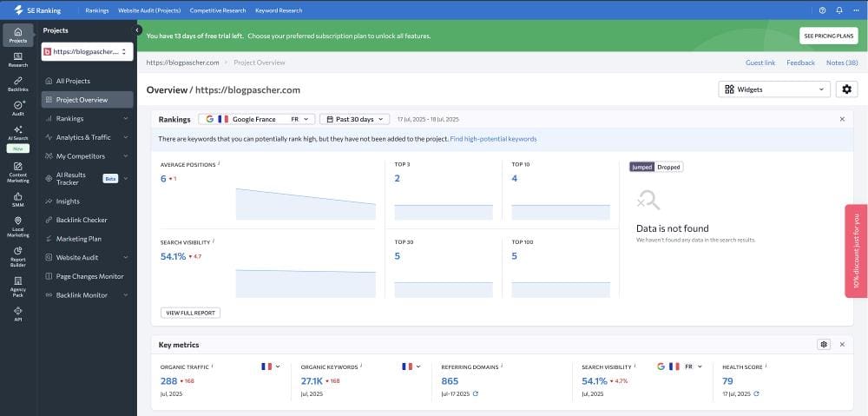Open the Feedback link
This screenshot has height=416, width=868.
800,63
